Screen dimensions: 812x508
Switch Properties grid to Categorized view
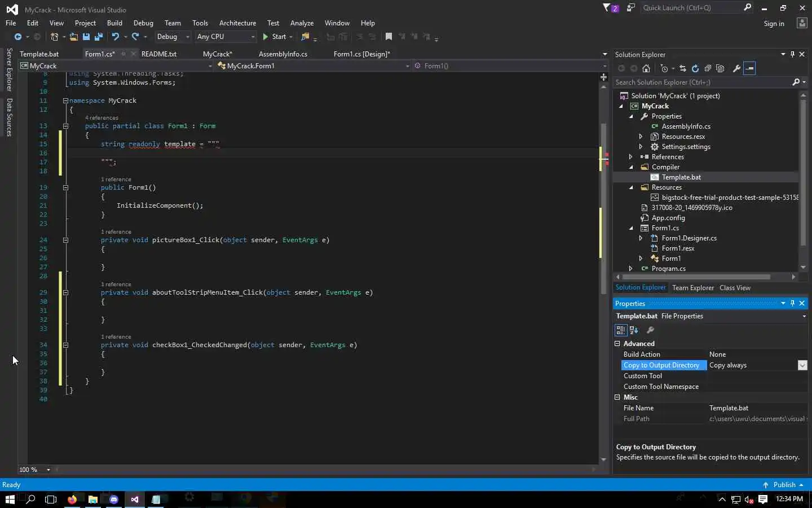pyautogui.click(x=621, y=330)
